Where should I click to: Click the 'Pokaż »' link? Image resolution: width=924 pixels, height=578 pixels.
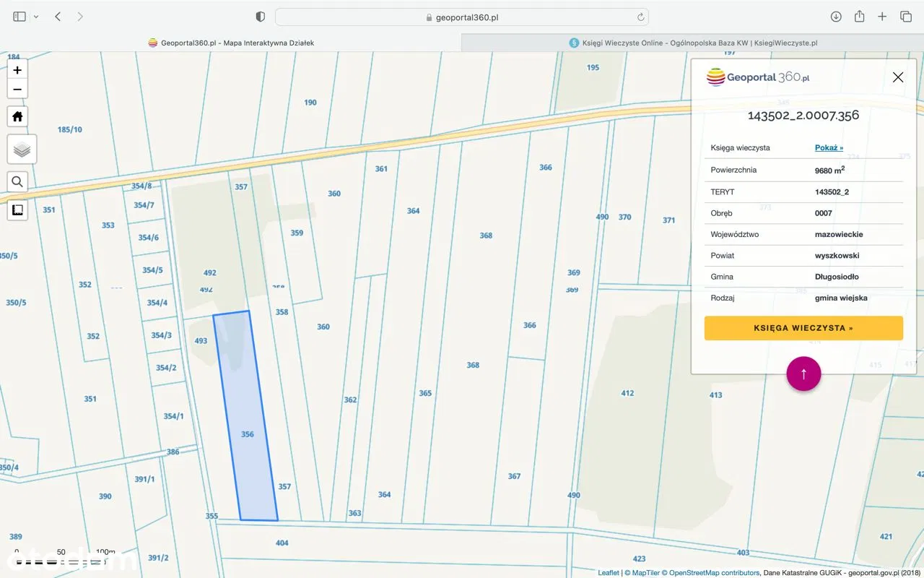tap(829, 147)
